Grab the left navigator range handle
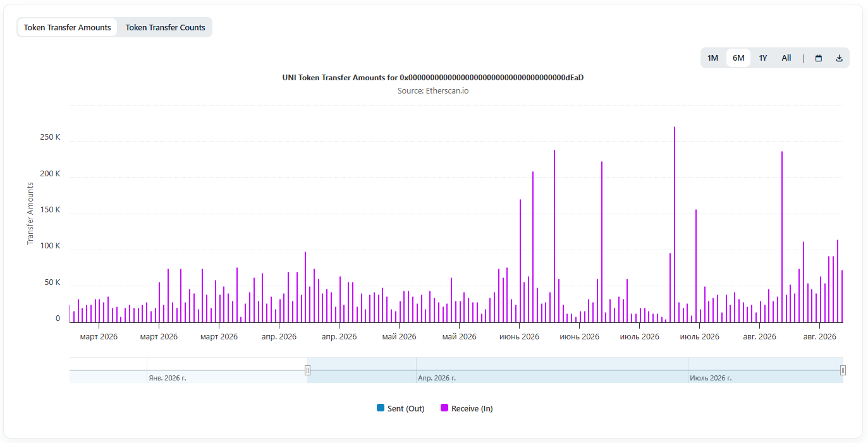Viewport: 868px width, 443px height. click(x=308, y=370)
